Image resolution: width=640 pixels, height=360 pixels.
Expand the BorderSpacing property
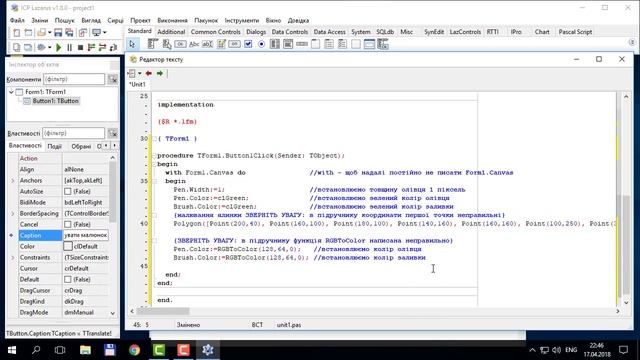(13, 213)
